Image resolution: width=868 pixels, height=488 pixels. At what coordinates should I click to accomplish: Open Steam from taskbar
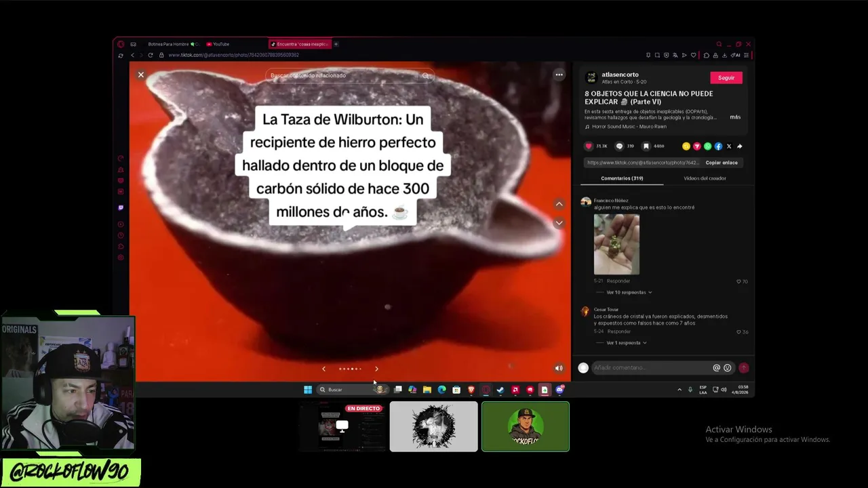pyautogui.click(x=500, y=390)
